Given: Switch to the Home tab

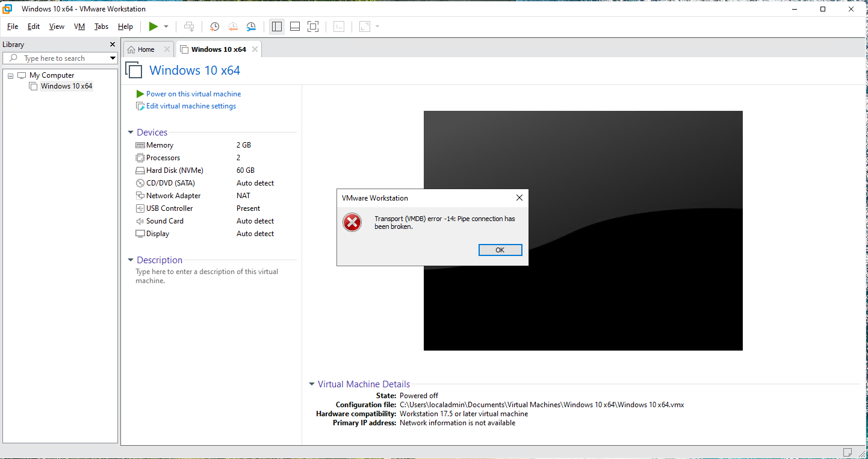Looking at the screenshot, I should (x=146, y=49).
